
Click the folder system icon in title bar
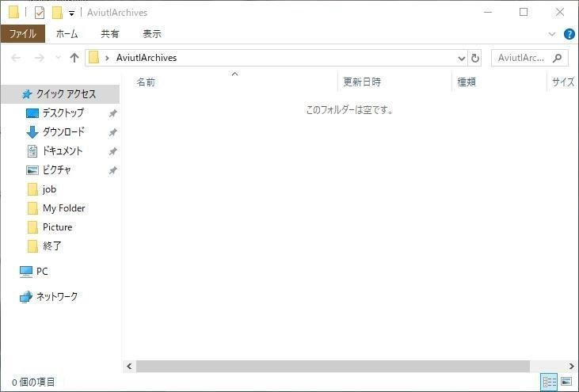(x=13, y=12)
